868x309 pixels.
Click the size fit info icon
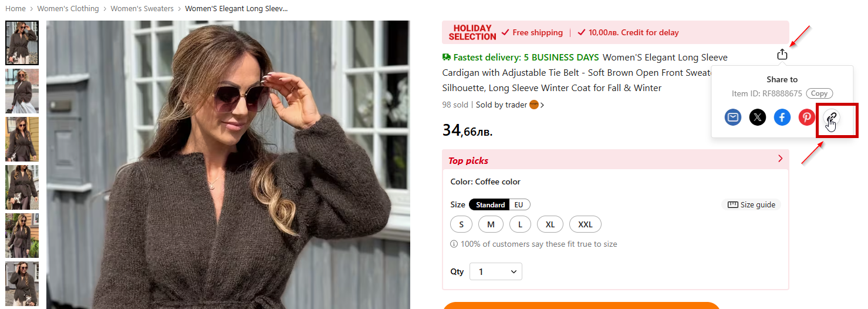[454, 244]
